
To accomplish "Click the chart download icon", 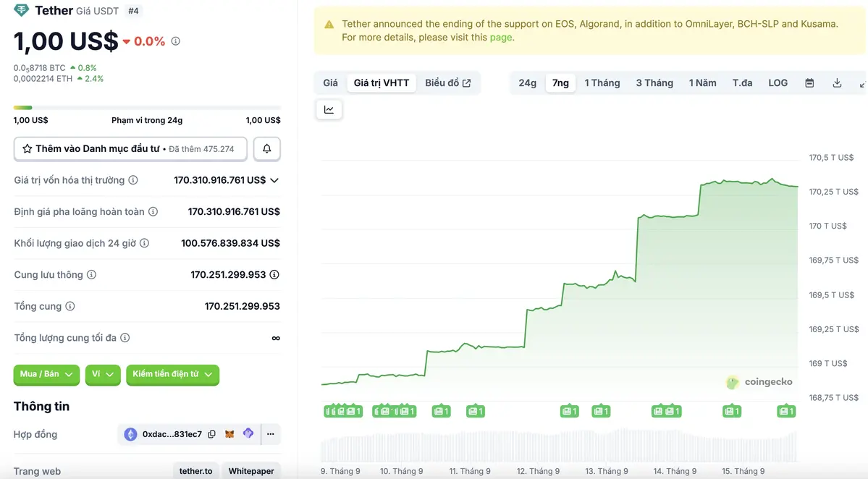I will click(837, 83).
